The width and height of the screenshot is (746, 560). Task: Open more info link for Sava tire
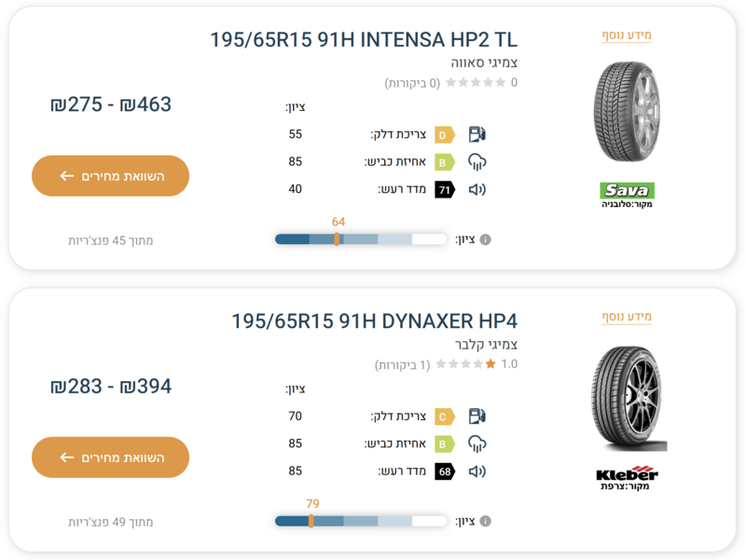[x=627, y=35]
